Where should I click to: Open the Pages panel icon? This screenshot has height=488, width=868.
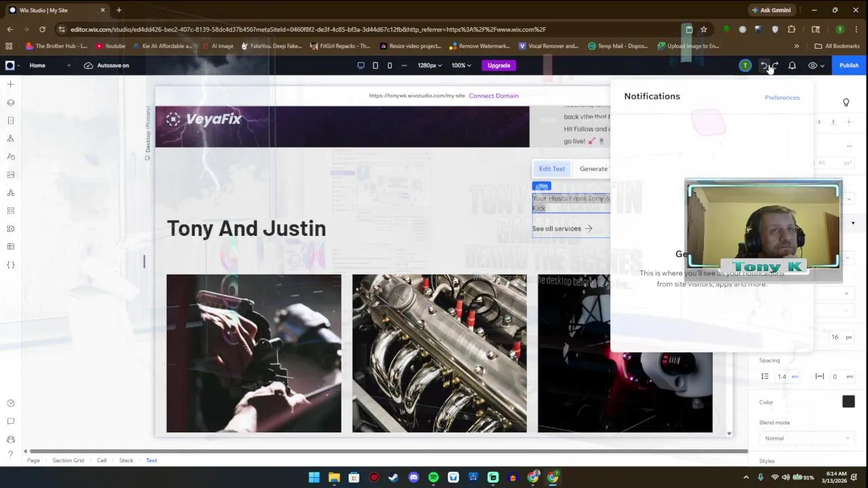pos(10,121)
